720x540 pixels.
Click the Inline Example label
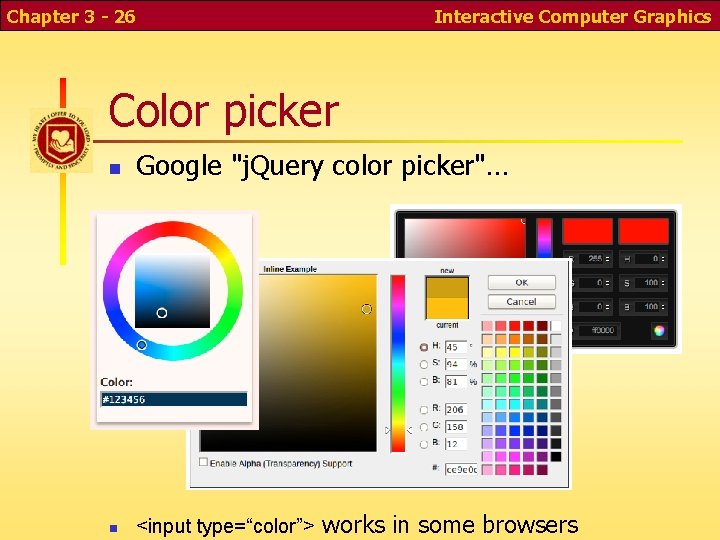[x=290, y=269]
